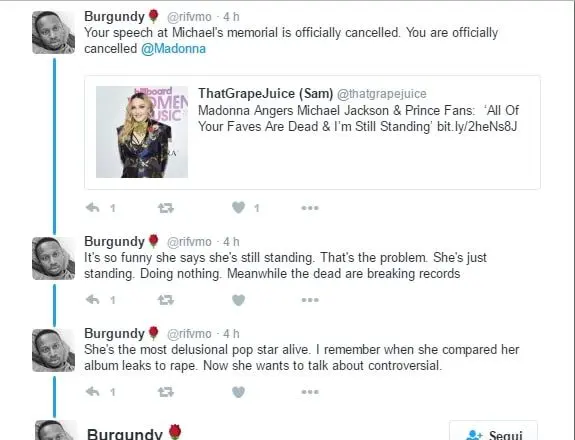Click Burgundy's avatar on the first tweet
The height and width of the screenshot is (440, 575).
(x=54, y=32)
